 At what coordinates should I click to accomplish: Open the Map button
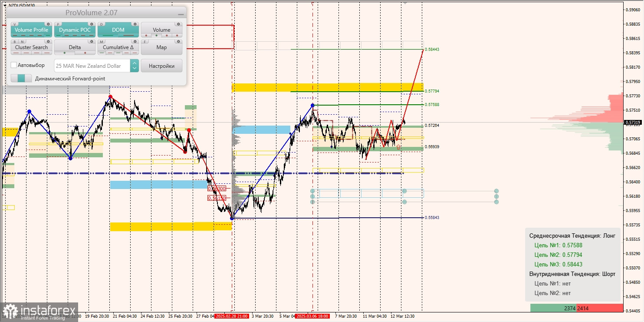161,47
